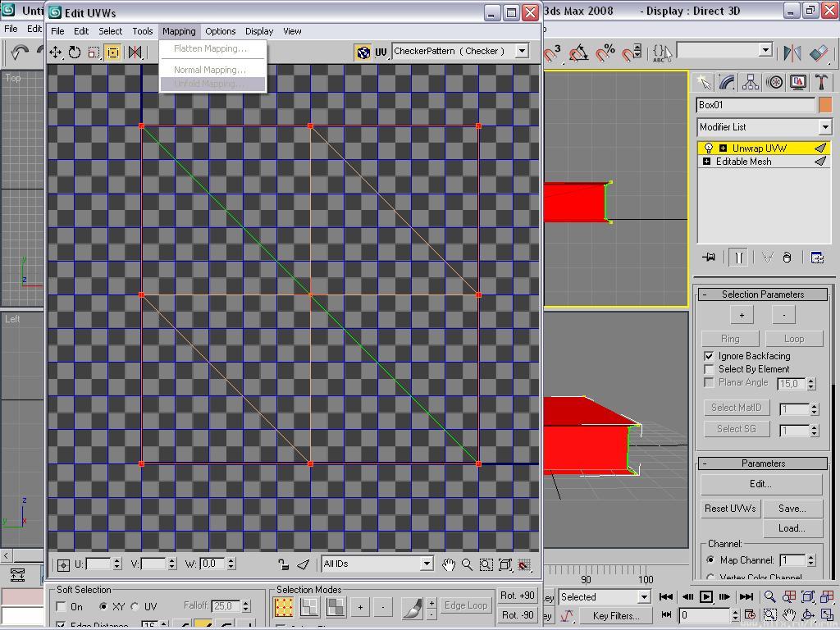Click the Angle Snap toggle magnet icon
The width and height of the screenshot is (840, 630).
tap(578, 52)
